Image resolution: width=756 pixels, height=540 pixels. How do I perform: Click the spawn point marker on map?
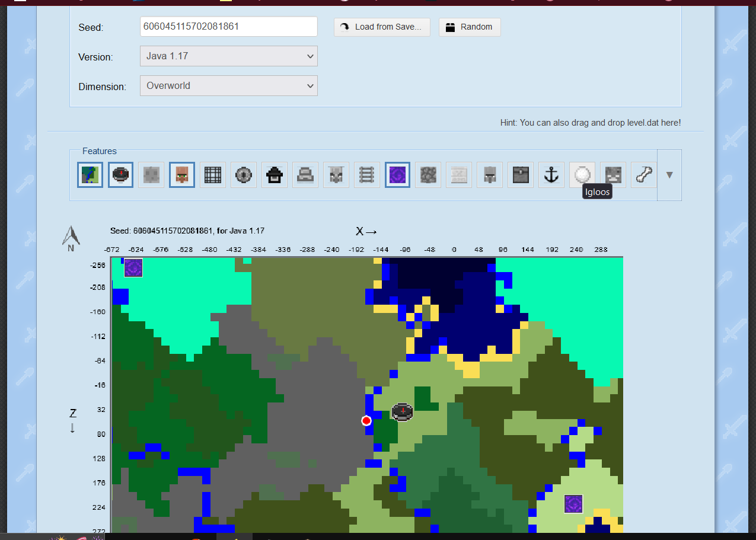pyautogui.click(x=403, y=411)
